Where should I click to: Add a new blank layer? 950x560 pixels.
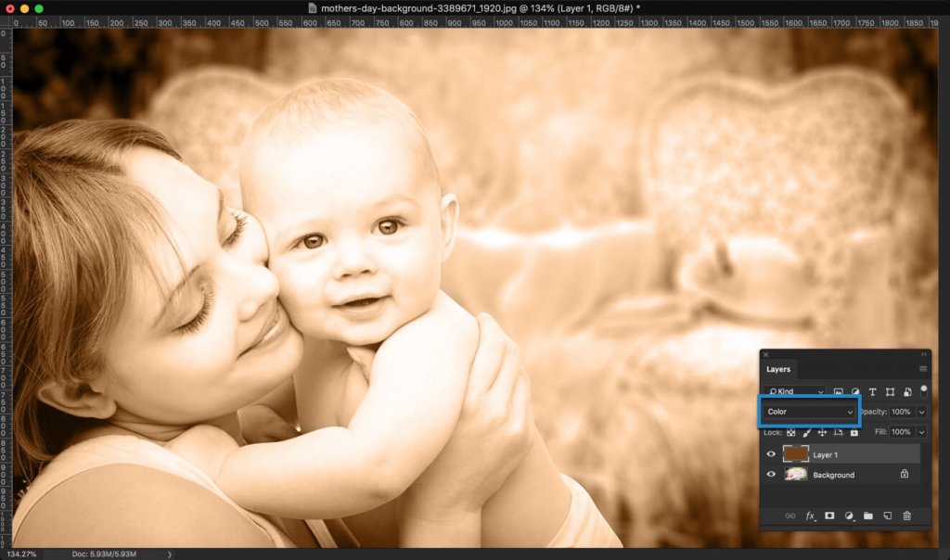point(887,515)
